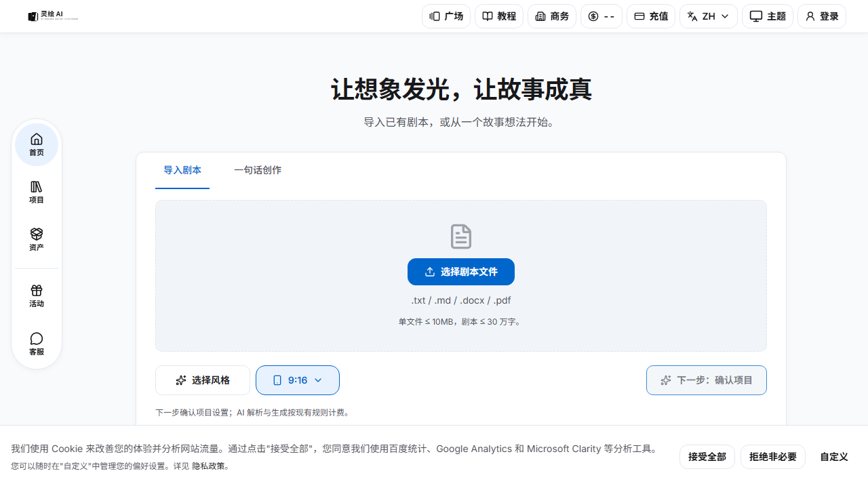Open the 教程 tutorial book button

coord(499,16)
